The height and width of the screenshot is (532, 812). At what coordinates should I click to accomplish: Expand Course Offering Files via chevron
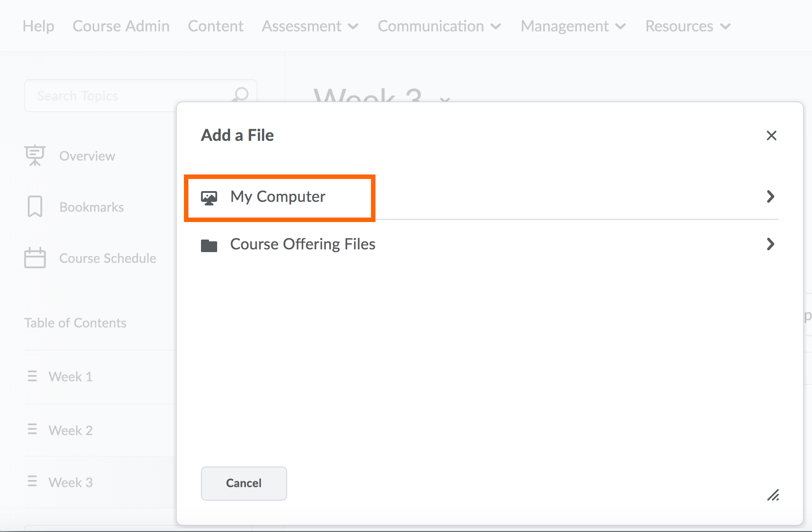(x=771, y=244)
